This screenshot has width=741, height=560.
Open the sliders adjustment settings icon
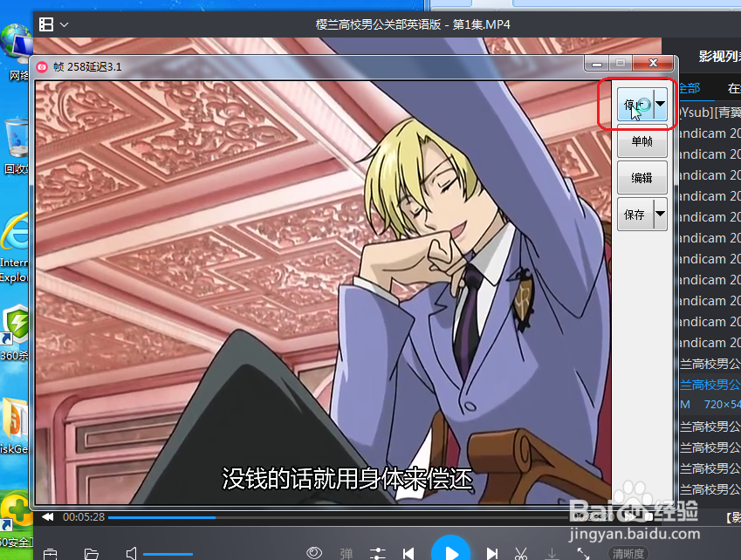coord(378,553)
